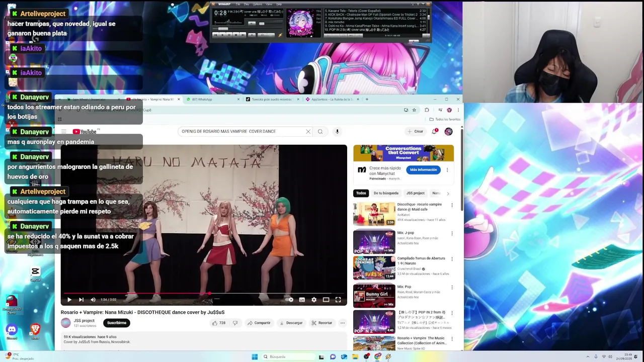This screenshot has width=644, height=362.
Task: Run search with magnifier button
Action: [x=320, y=132]
